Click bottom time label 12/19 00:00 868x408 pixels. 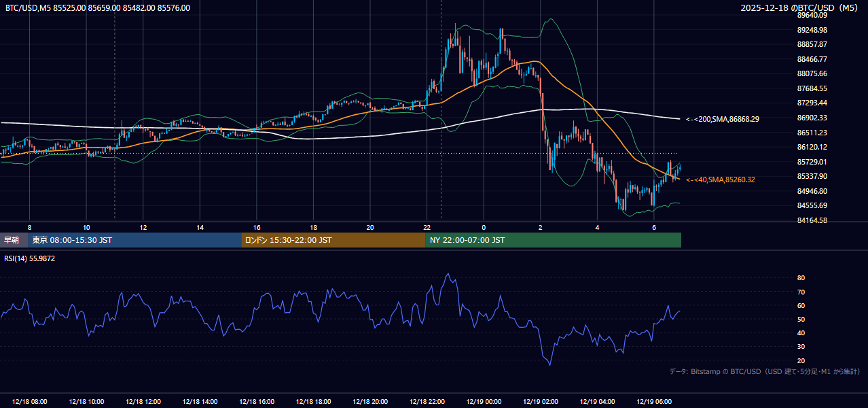tap(483, 401)
